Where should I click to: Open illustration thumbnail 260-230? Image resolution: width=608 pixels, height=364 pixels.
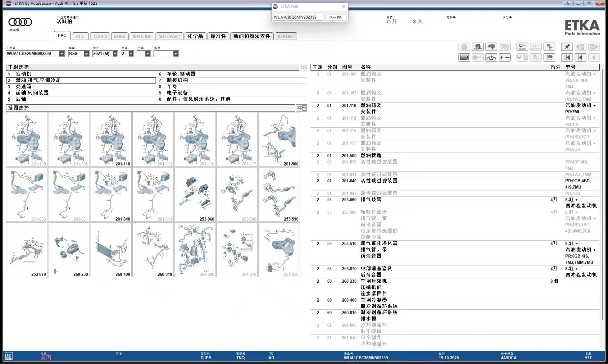click(x=69, y=250)
